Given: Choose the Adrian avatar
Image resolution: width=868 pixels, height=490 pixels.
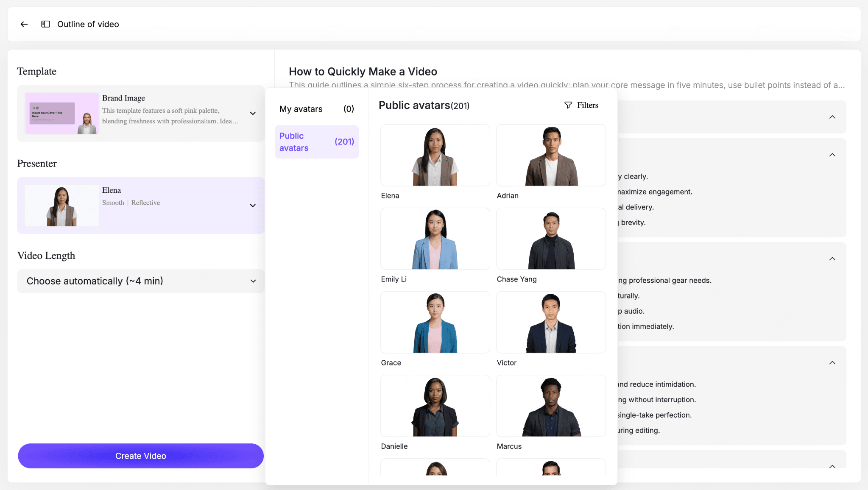Looking at the screenshot, I should pos(551,156).
